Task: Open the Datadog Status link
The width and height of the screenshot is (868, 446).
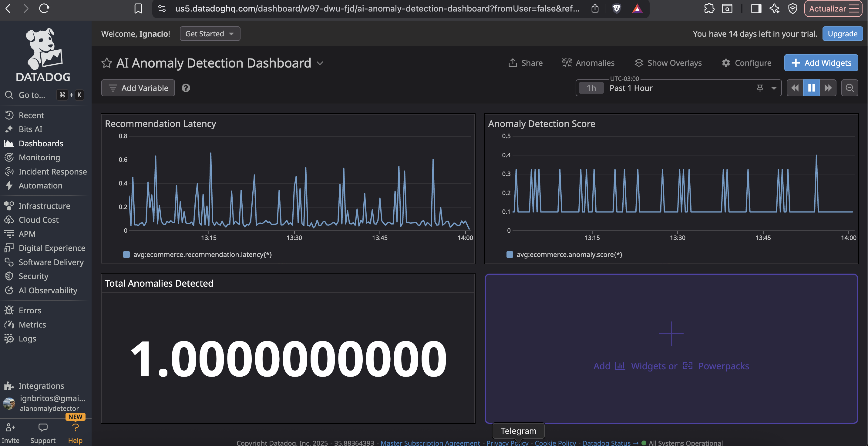Action: coord(606,443)
